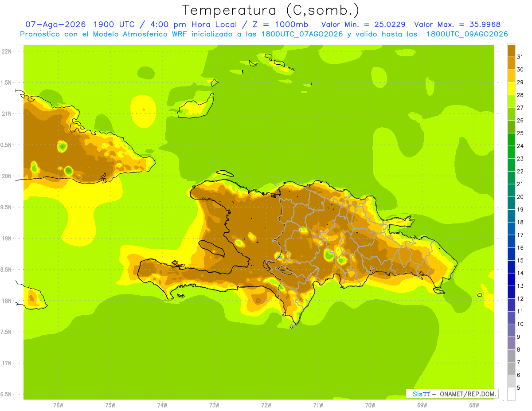This screenshot has height=411, width=532.
Task: Click the '22N' latitude label
Action: coord(8,51)
